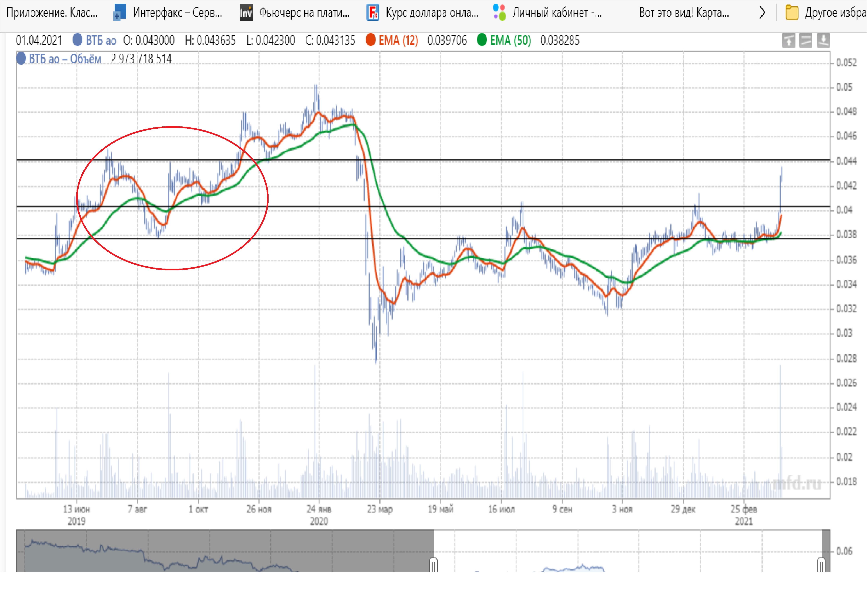The width and height of the screenshot is (868, 596).
Task: Click the high value H: 0.043635
Action: coord(210,40)
